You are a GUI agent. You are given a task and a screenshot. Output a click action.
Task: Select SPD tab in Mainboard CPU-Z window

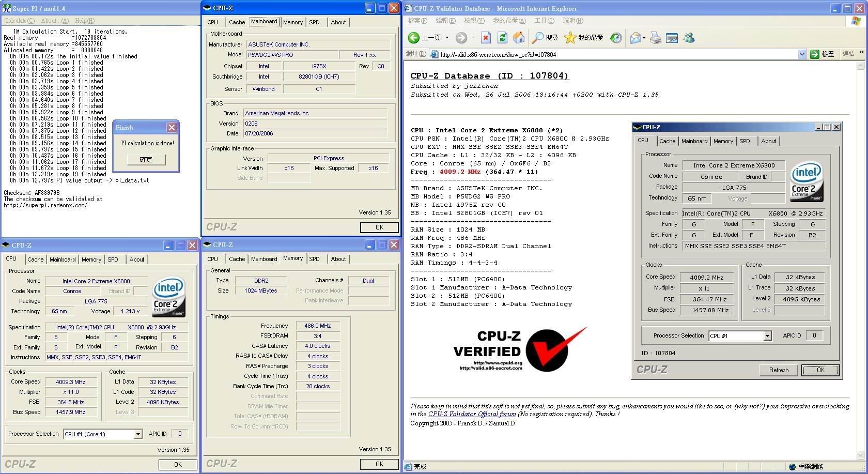314,22
